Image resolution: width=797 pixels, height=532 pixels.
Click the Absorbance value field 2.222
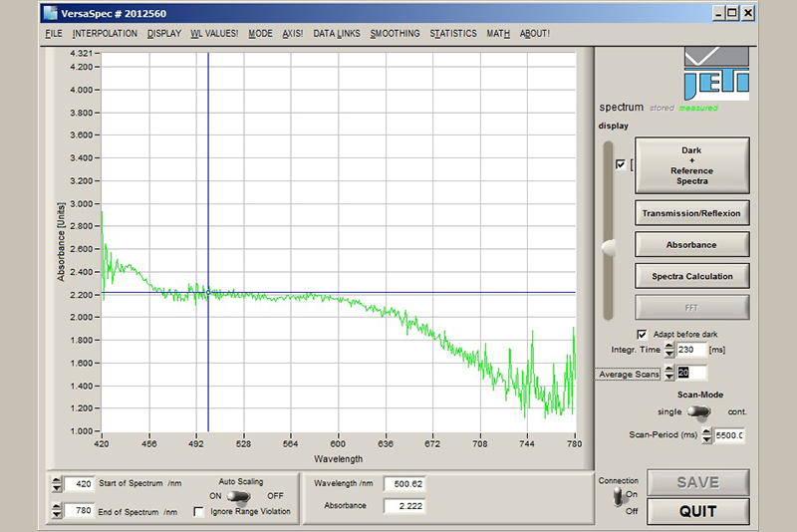[404, 506]
